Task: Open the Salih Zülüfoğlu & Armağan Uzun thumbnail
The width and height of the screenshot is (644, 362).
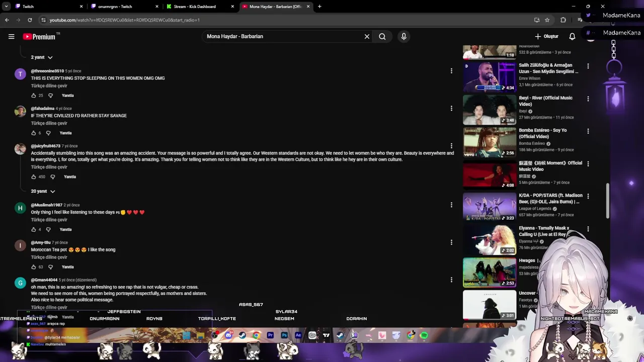Action: pyautogui.click(x=490, y=77)
